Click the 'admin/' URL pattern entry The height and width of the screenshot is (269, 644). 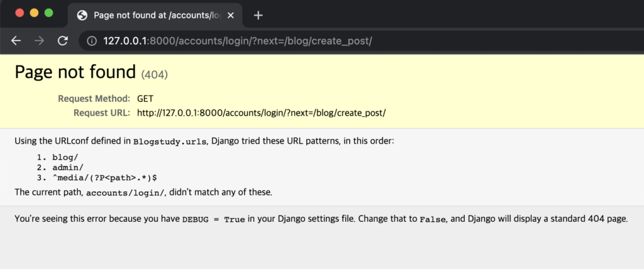coord(68,168)
